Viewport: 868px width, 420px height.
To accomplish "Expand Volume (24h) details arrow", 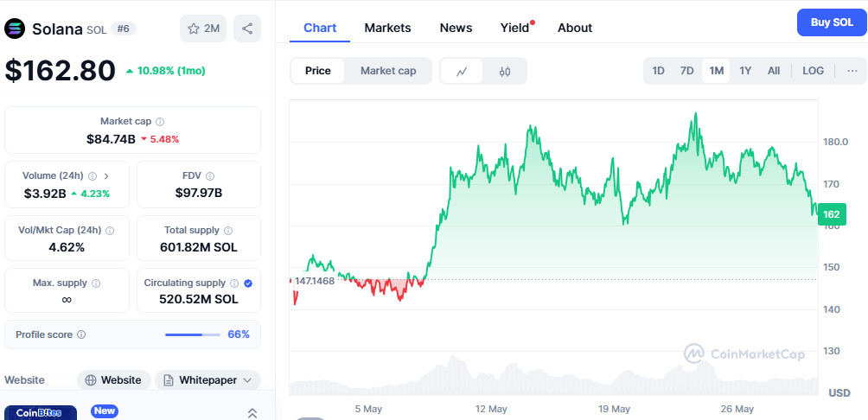I will pyautogui.click(x=106, y=176).
